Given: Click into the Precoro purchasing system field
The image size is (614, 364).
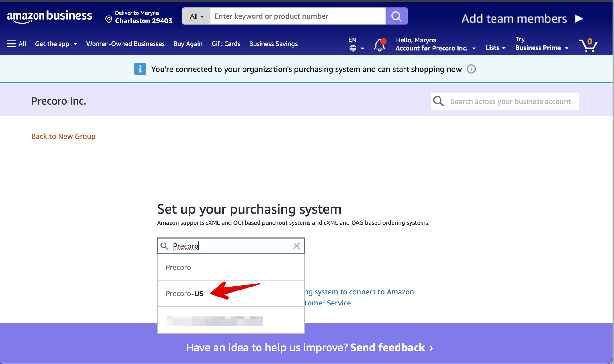Looking at the screenshot, I should [231, 246].
